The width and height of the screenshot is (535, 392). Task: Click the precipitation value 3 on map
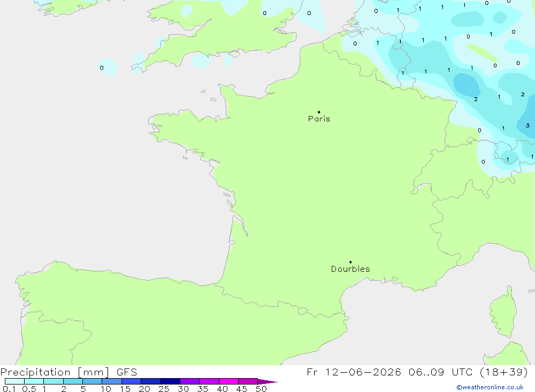click(528, 126)
